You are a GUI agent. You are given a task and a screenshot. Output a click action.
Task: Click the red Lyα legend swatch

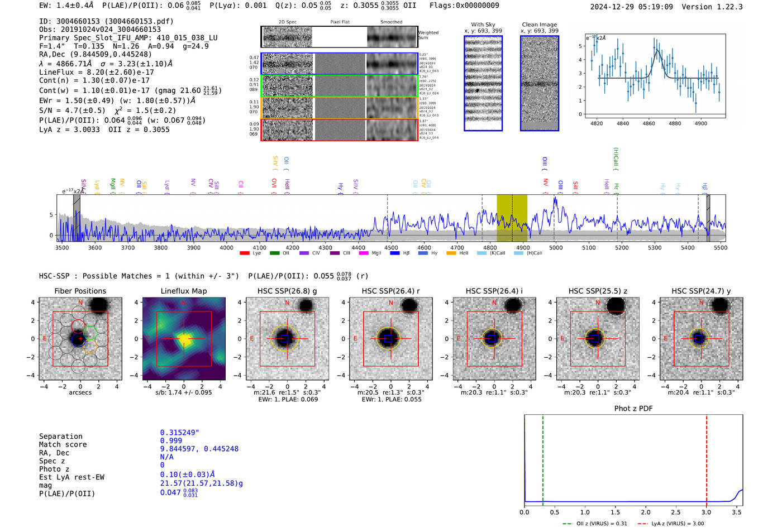tap(245, 253)
